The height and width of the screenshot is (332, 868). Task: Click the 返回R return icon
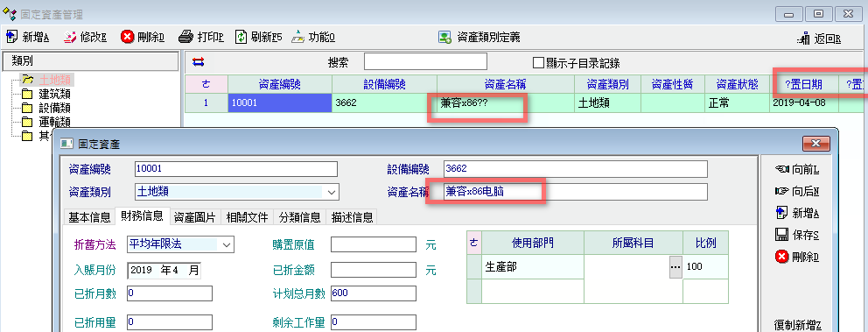coord(804,39)
